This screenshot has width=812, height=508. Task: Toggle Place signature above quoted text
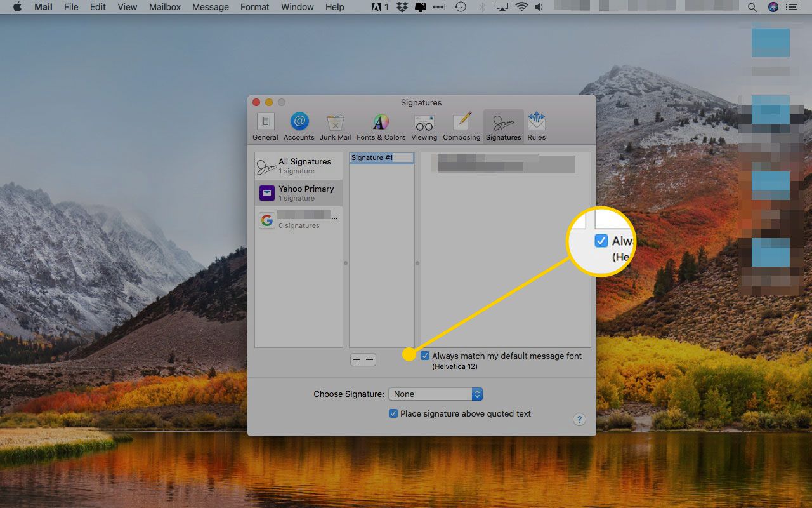point(393,413)
